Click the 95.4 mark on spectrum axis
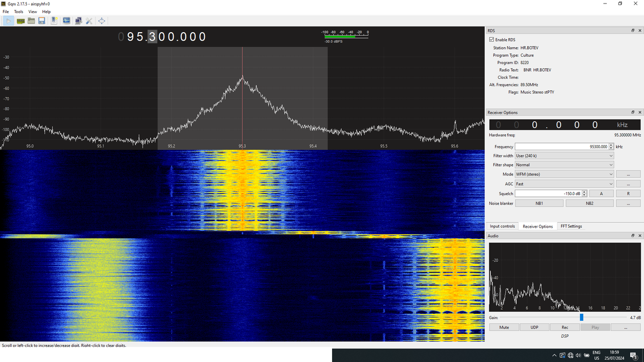This screenshot has height=362, width=644. (x=313, y=146)
